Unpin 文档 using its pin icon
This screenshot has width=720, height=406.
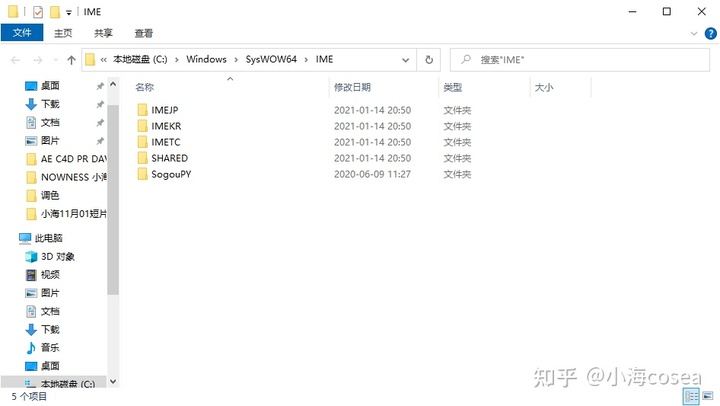(100, 123)
